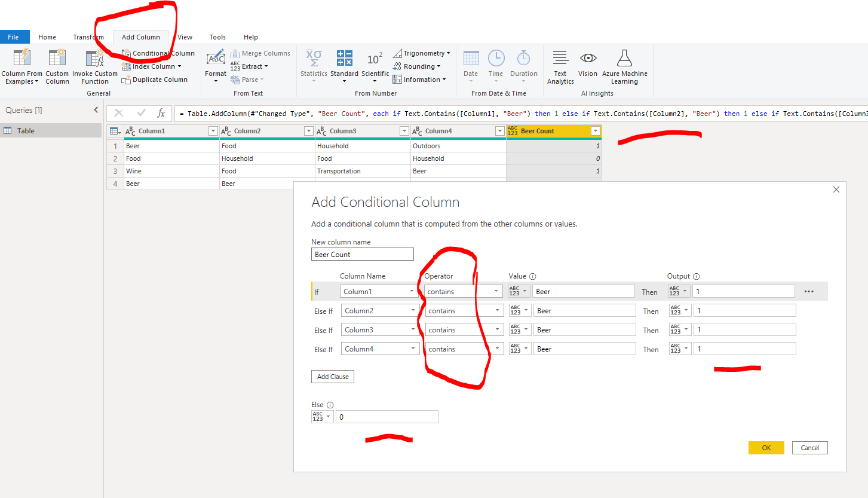The width and height of the screenshot is (868, 498).
Task: Open the Statistics tool
Action: (314, 66)
